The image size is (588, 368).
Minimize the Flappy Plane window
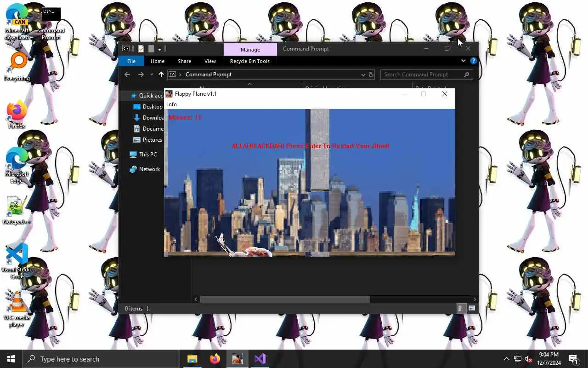tap(403, 94)
